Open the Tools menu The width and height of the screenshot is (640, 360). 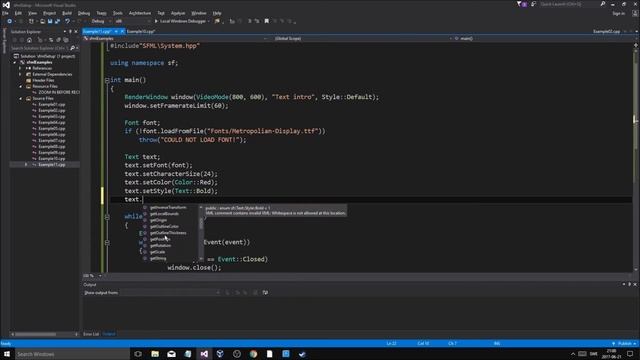point(118,13)
